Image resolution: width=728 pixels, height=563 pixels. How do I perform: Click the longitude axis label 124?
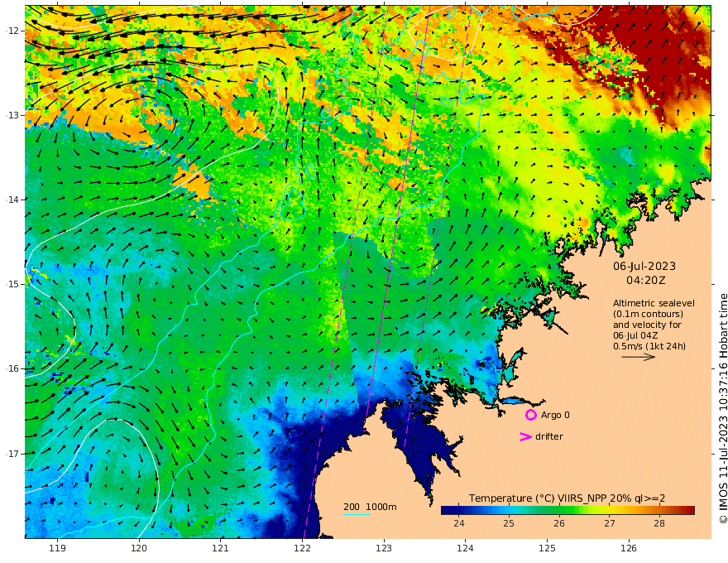click(465, 549)
